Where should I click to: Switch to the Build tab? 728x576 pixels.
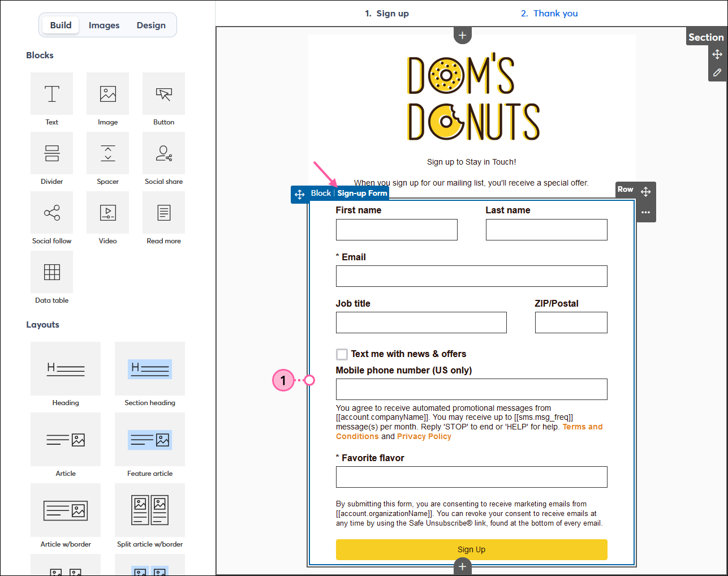(x=61, y=25)
